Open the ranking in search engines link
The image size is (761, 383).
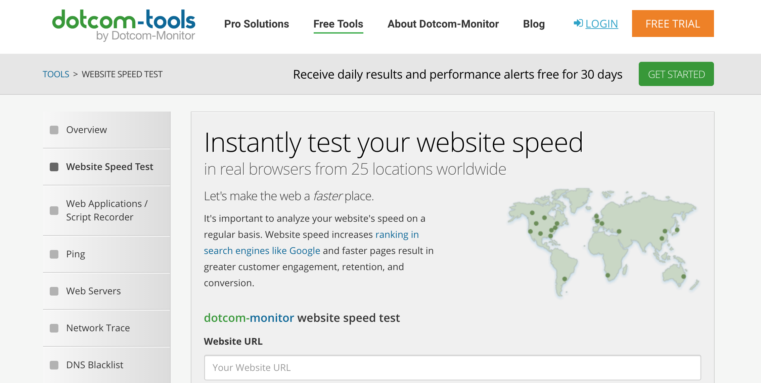click(x=311, y=243)
